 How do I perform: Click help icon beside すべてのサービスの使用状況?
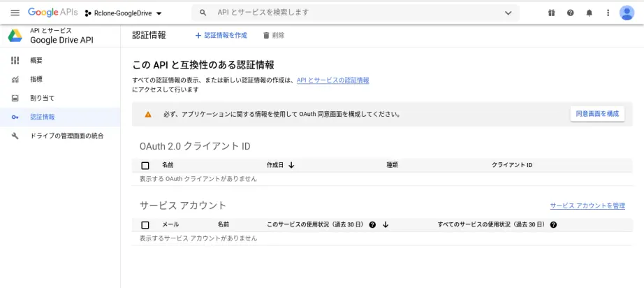[x=553, y=224]
